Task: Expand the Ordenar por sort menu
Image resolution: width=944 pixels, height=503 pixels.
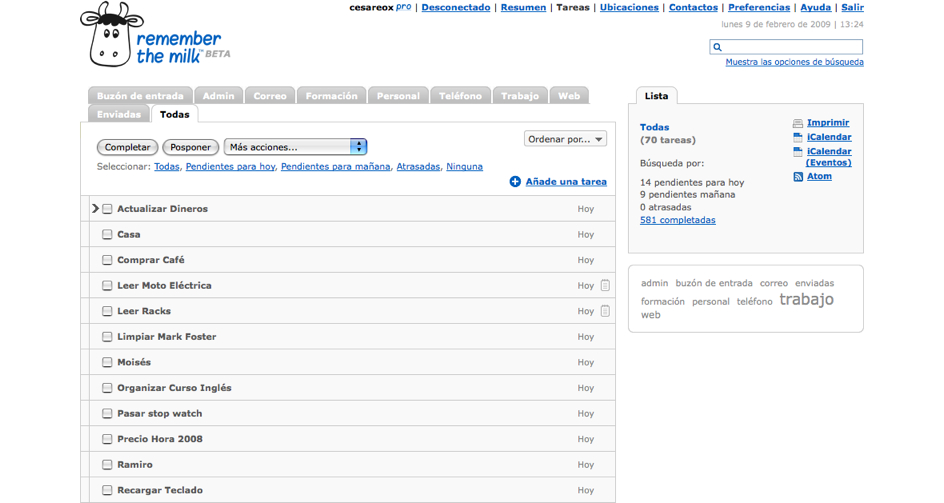Action: point(565,139)
